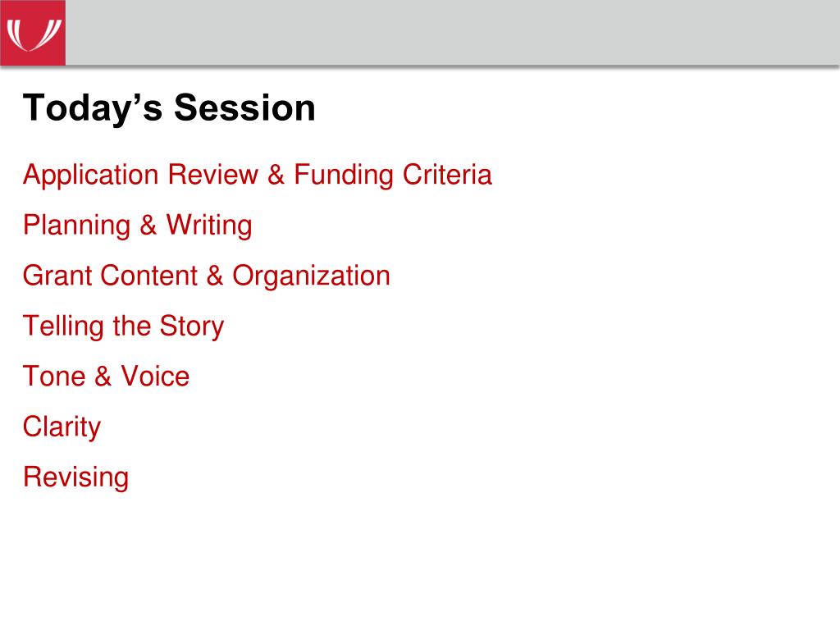Click the word "Voice" in fifth item
840x630 pixels.
(155, 376)
